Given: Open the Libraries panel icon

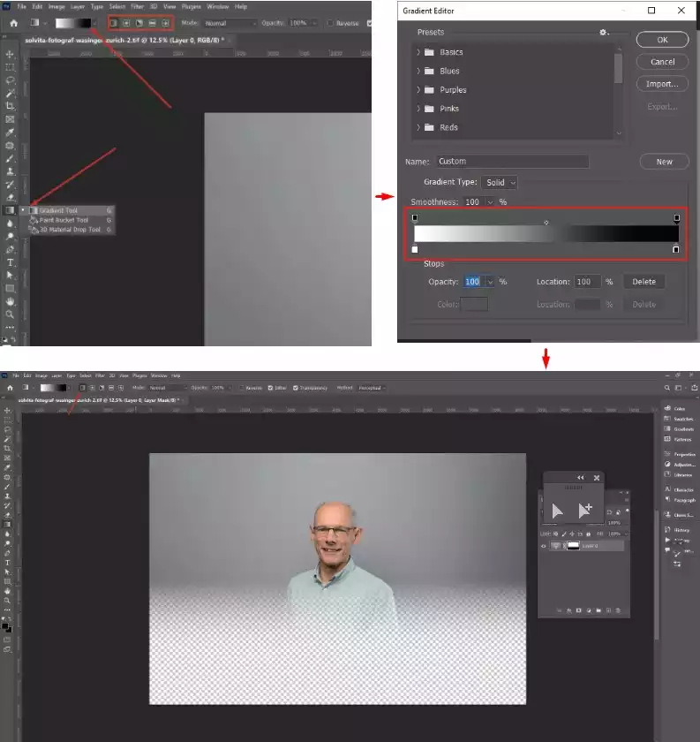Looking at the screenshot, I should pyautogui.click(x=668, y=474).
